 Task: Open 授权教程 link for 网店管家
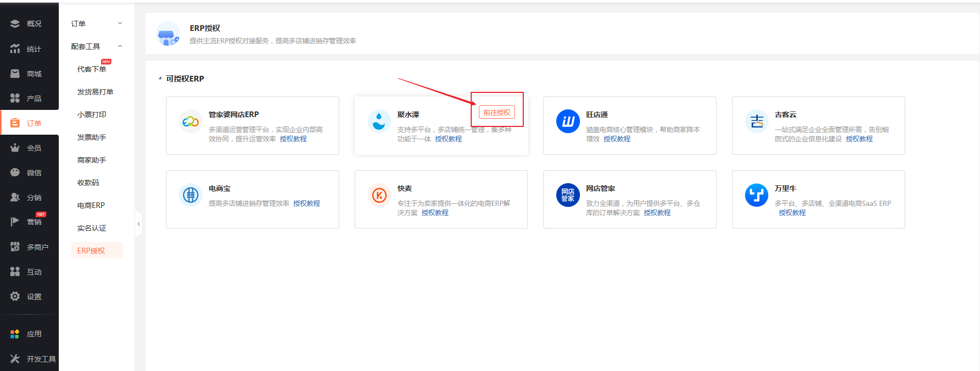click(x=657, y=213)
